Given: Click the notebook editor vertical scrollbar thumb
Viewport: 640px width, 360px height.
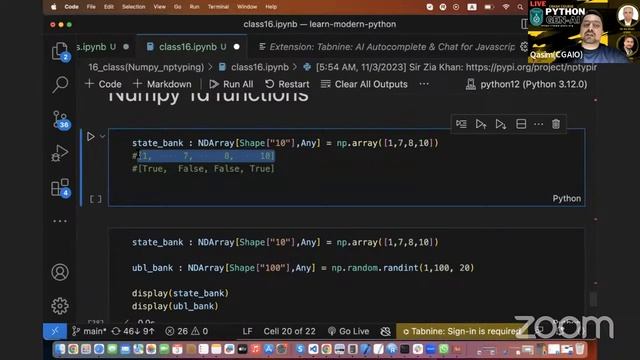Looking at the screenshot, I should (593, 299).
